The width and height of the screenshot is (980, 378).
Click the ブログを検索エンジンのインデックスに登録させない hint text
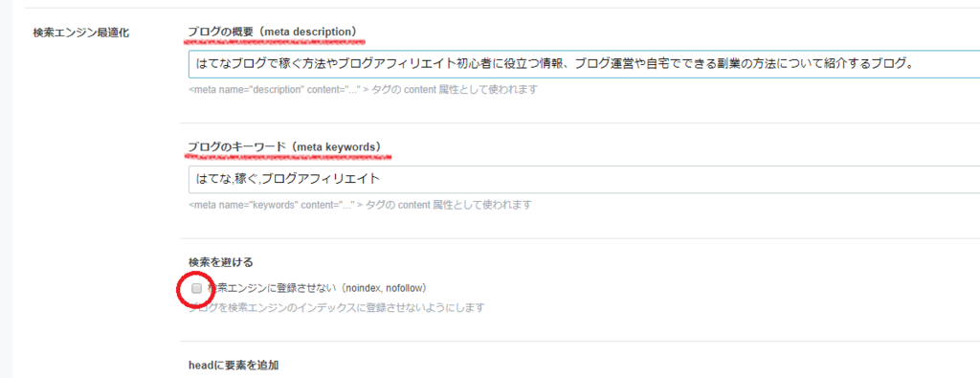click(x=337, y=308)
